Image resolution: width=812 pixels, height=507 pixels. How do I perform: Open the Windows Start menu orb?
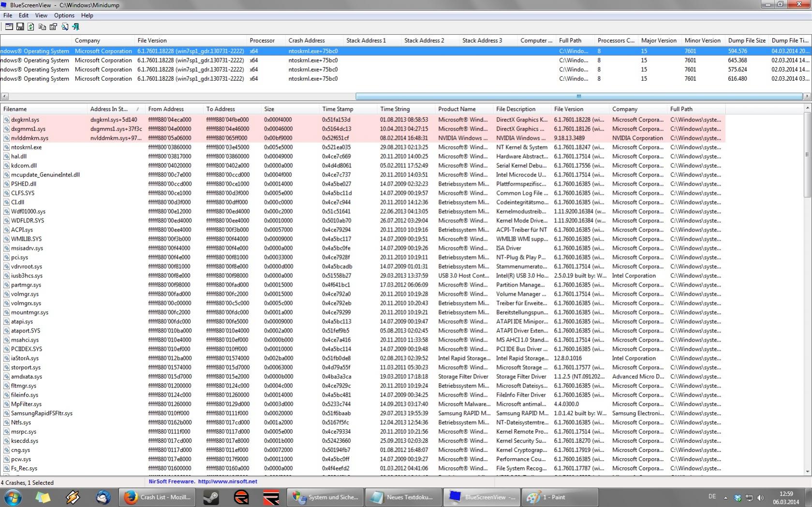click(x=13, y=497)
